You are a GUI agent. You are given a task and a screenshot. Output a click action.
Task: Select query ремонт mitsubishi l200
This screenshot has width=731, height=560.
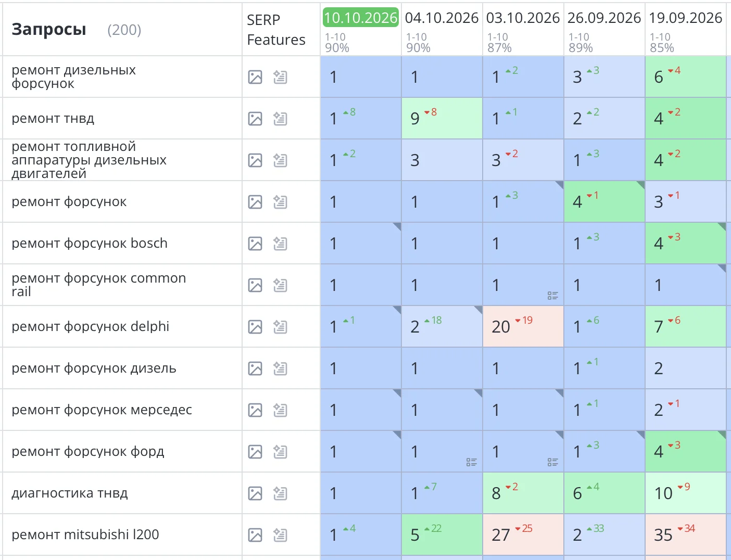click(x=85, y=535)
